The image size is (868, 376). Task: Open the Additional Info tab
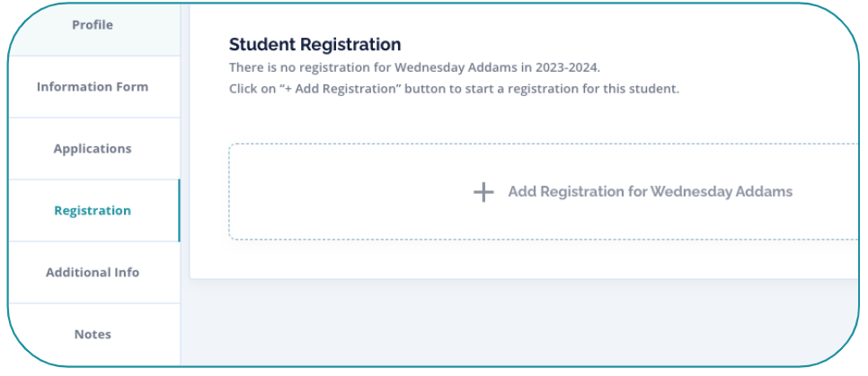tap(93, 273)
